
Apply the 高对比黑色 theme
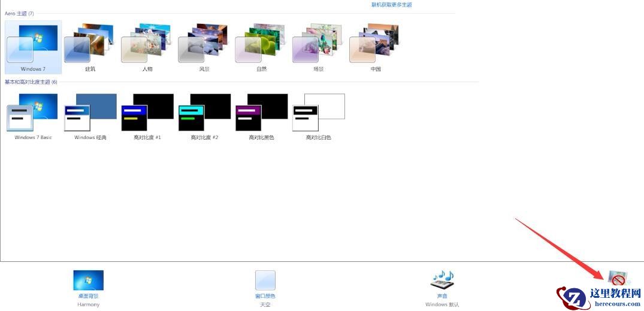pos(261,117)
